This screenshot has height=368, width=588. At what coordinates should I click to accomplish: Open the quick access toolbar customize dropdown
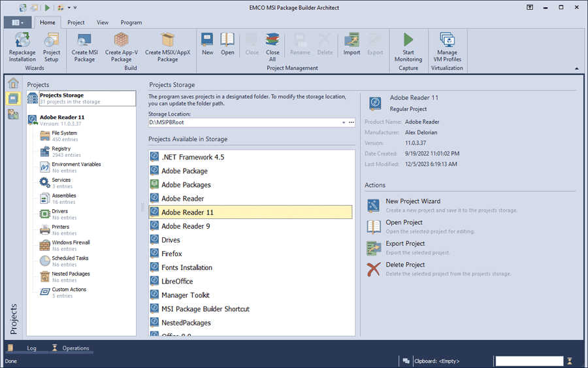[x=75, y=7]
